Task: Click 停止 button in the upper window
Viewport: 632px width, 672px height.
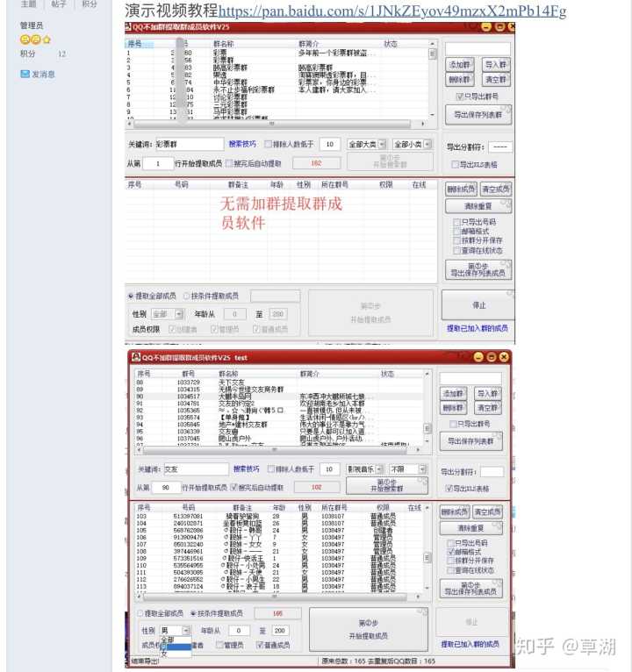Action: [x=478, y=305]
